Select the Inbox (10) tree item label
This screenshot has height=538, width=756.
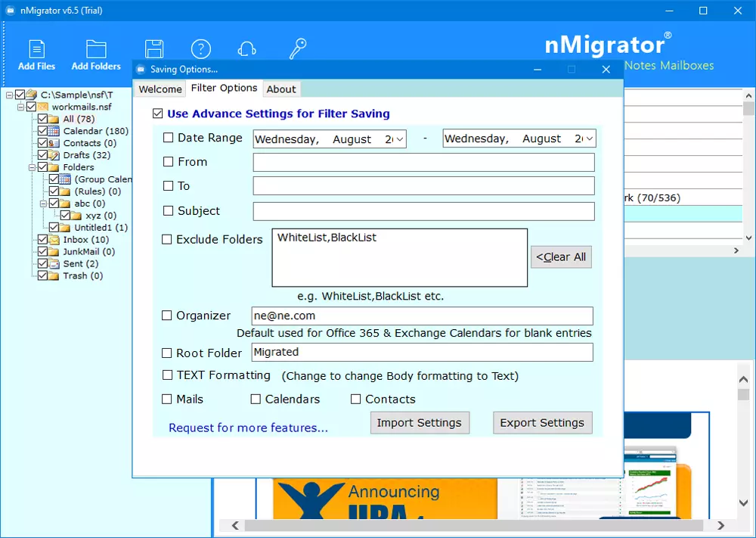click(86, 239)
